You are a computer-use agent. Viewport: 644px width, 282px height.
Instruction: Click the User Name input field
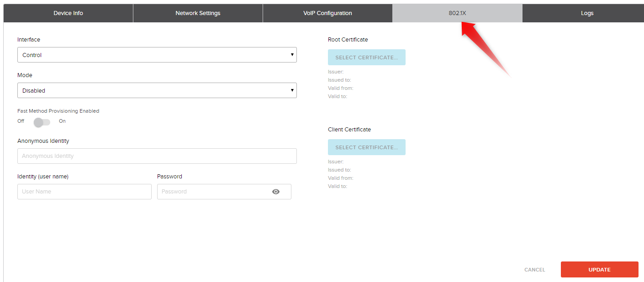click(84, 191)
